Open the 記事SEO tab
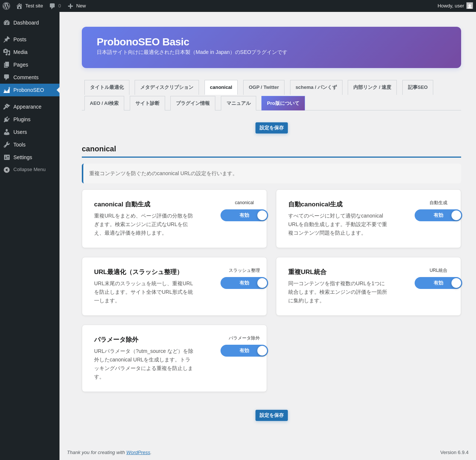The image size is (476, 460). tap(418, 87)
